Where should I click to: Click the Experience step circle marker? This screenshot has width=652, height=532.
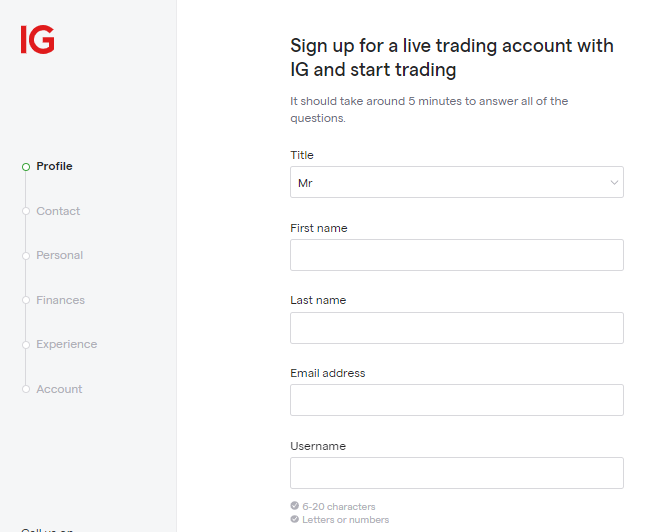coord(26,345)
